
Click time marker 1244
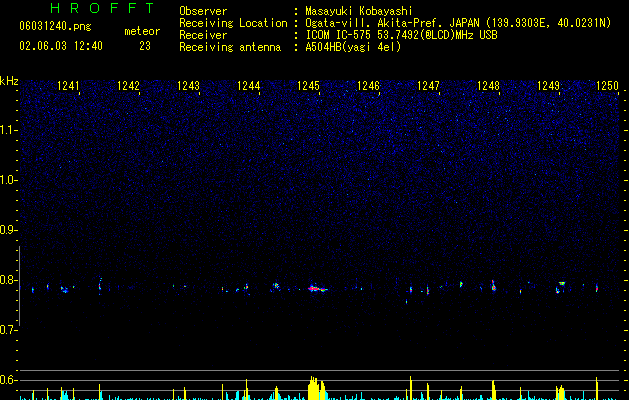(248, 86)
